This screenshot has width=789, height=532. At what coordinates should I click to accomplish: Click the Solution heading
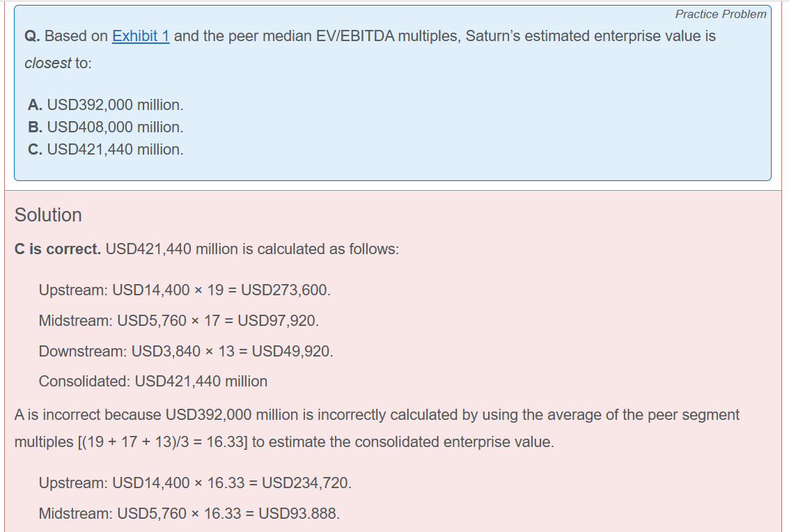48,215
